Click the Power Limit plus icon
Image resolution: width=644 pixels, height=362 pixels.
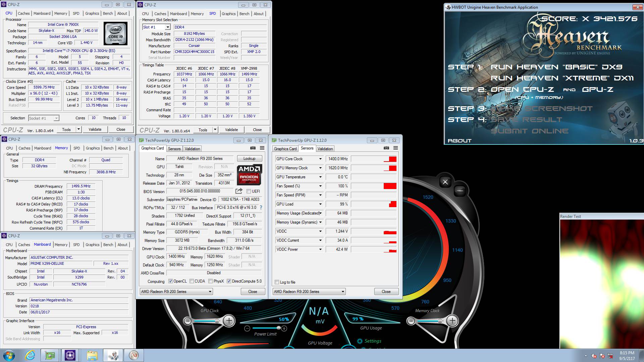pos(284,328)
